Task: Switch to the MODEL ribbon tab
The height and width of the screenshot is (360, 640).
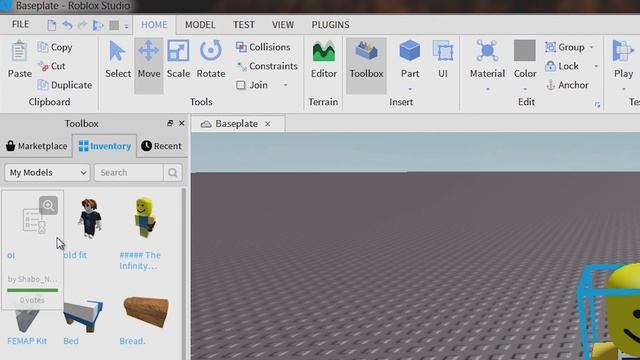Action: point(200,24)
